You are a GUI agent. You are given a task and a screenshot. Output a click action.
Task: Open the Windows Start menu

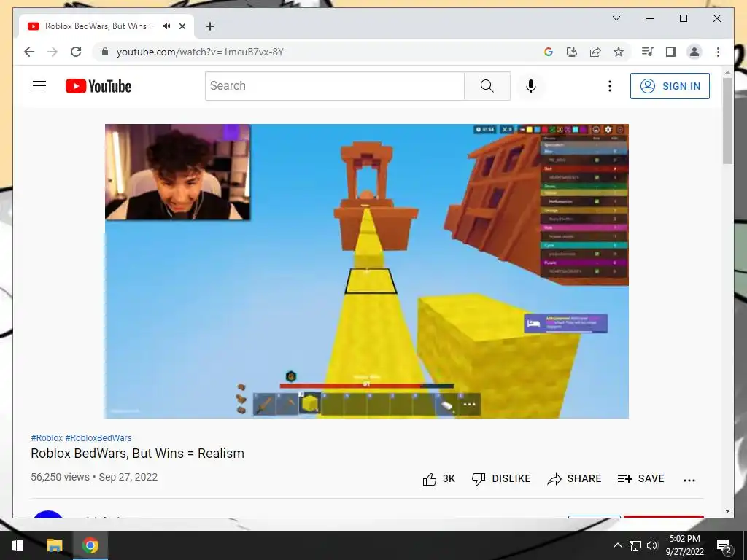coord(18,545)
